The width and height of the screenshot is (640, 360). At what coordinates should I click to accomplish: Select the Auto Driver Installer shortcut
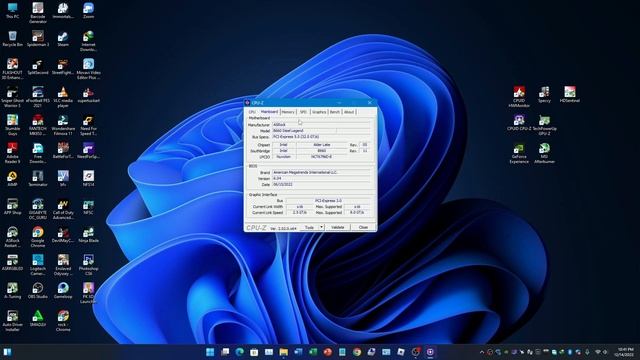pyautogui.click(x=12, y=321)
